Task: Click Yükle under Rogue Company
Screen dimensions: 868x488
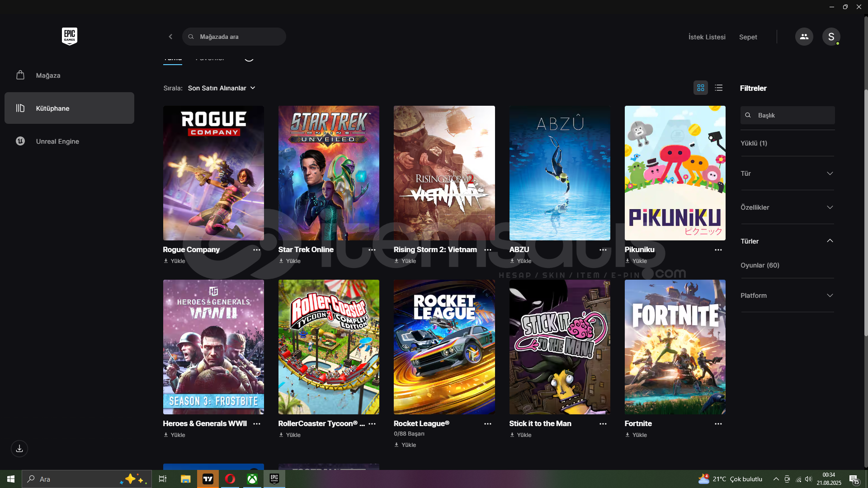Action: click(175, 261)
